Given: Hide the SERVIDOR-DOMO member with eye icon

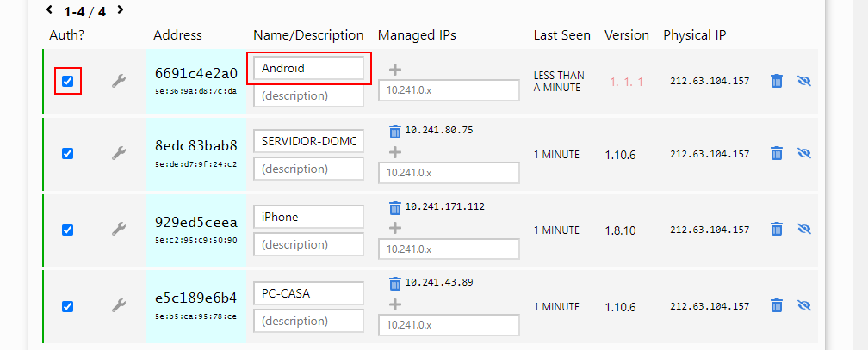Looking at the screenshot, I should [804, 153].
